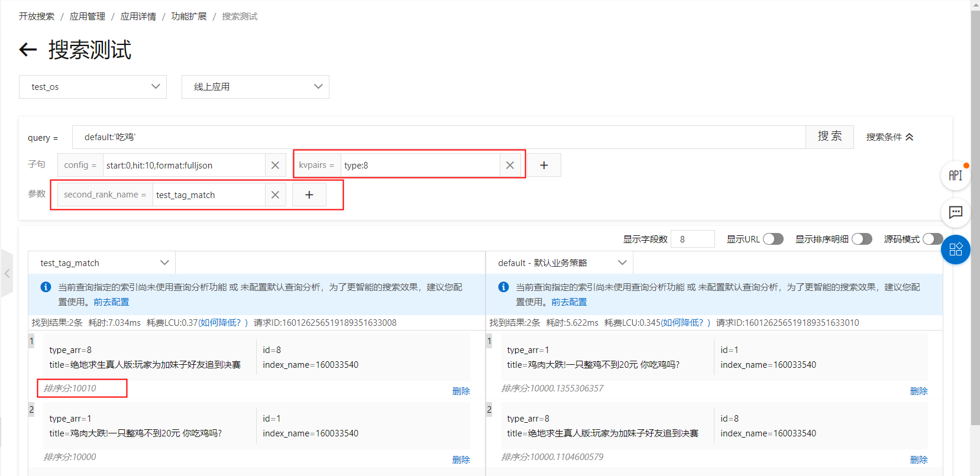This screenshot has width=980, height=476.
Task: Click the right panel's first result title 鸡肉大跌
Action: coord(593,365)
